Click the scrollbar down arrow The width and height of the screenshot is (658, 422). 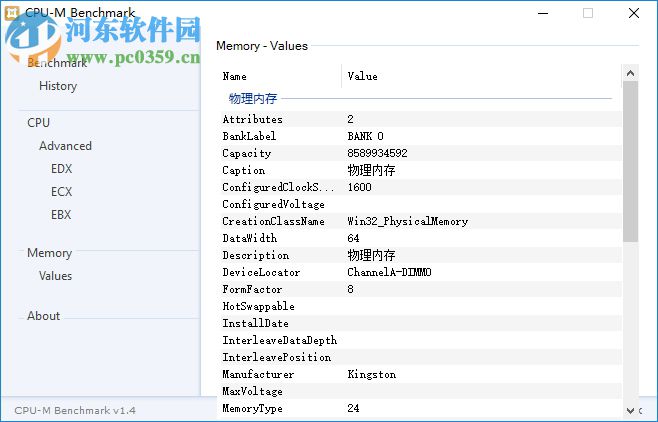point(630,410)
